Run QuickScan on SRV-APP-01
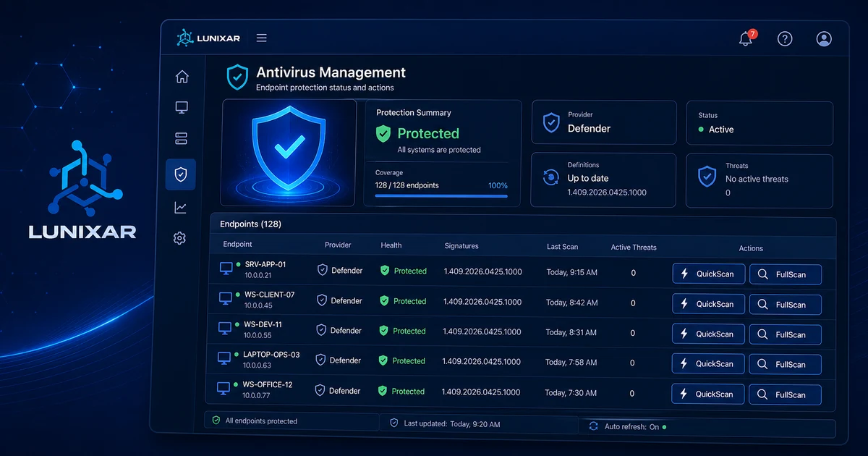The height and width of the screenshot is (456, 868). pyautogui.click(x=709, y=274)
